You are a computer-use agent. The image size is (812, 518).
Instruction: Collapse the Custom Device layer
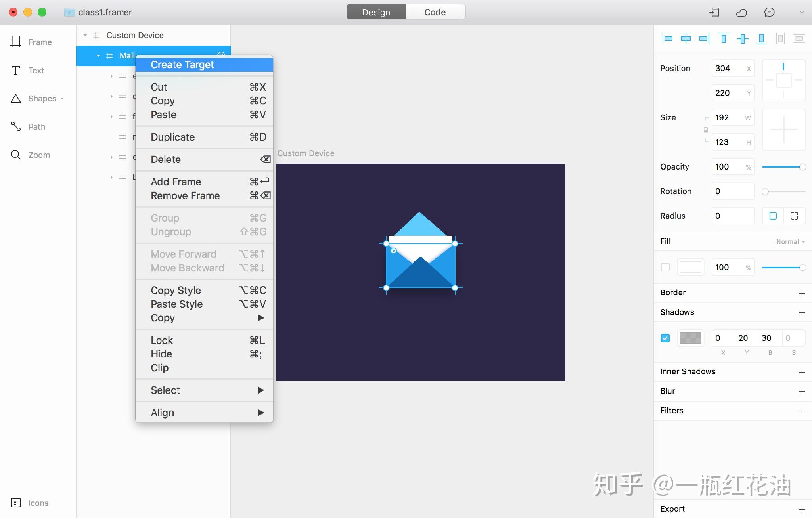click(85, 35)
